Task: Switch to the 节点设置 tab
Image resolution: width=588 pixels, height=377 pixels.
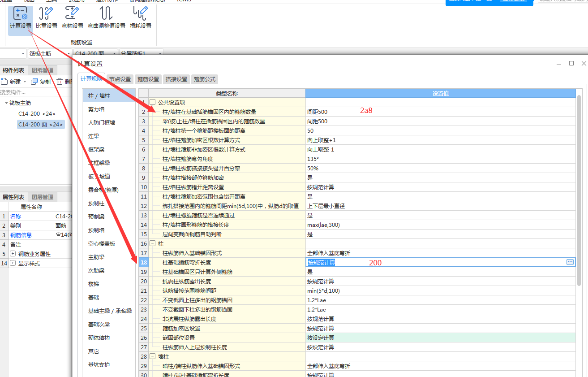Action: pyautogui.click(x=120, y=79)
